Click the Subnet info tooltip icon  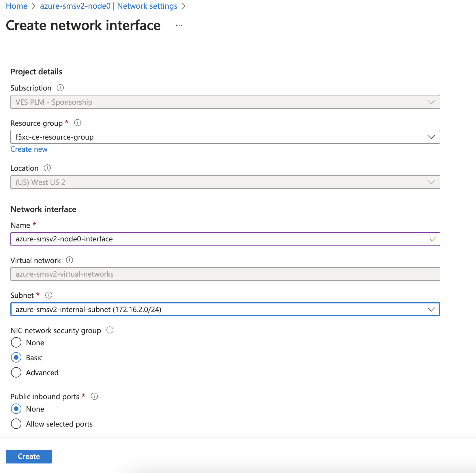click(49, 295)
